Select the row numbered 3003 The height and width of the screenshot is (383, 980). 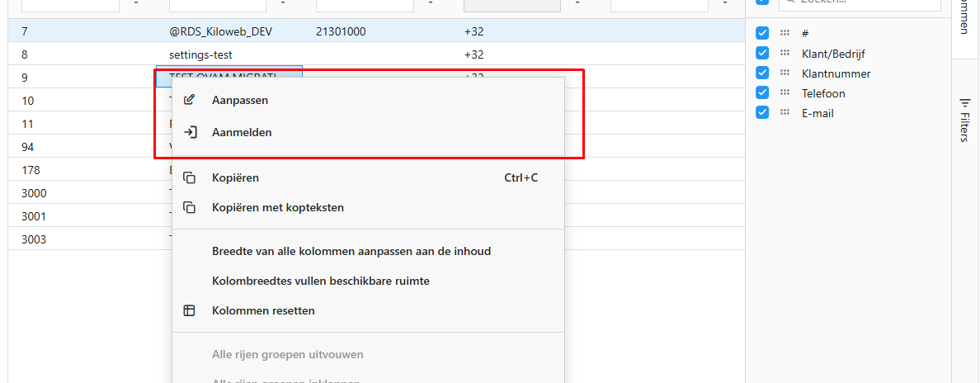click(x=35, y=239)
